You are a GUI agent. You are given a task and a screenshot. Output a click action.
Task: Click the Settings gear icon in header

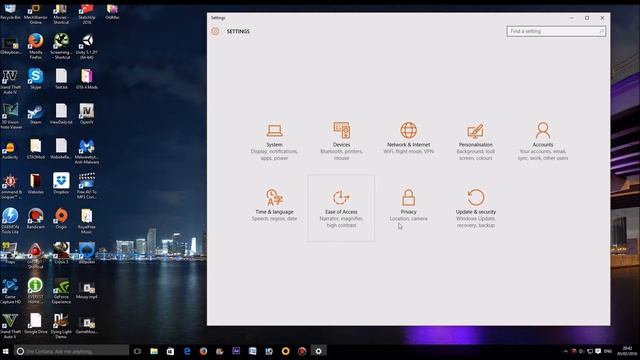(216, 31)
